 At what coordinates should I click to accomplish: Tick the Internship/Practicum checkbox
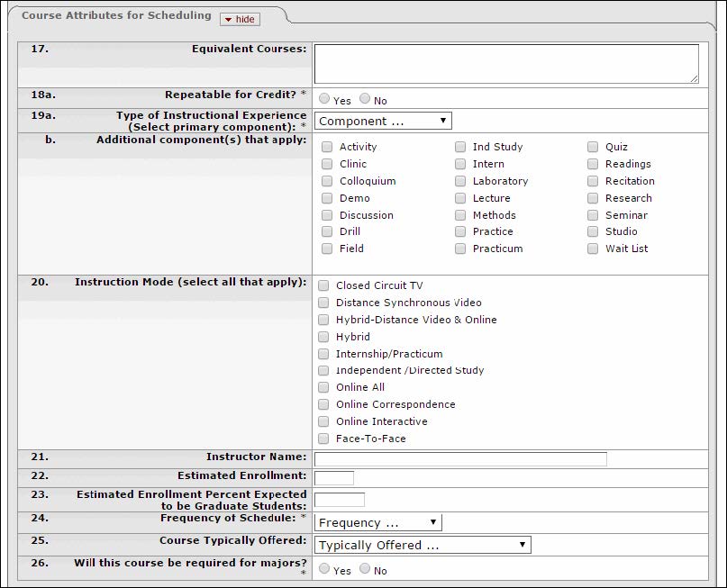pyautogui.click(x=323, y=354)
